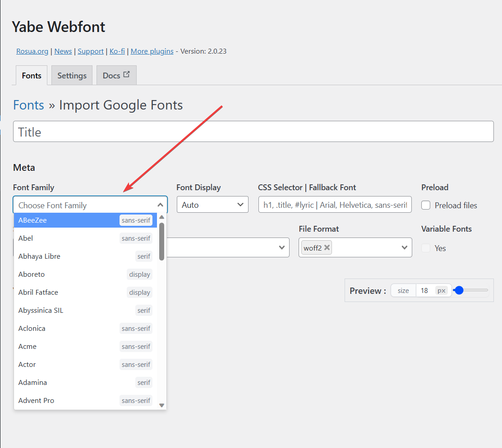502x448 pixels.
Task: Select the Aclonica font
Action: tap(85, 328)
